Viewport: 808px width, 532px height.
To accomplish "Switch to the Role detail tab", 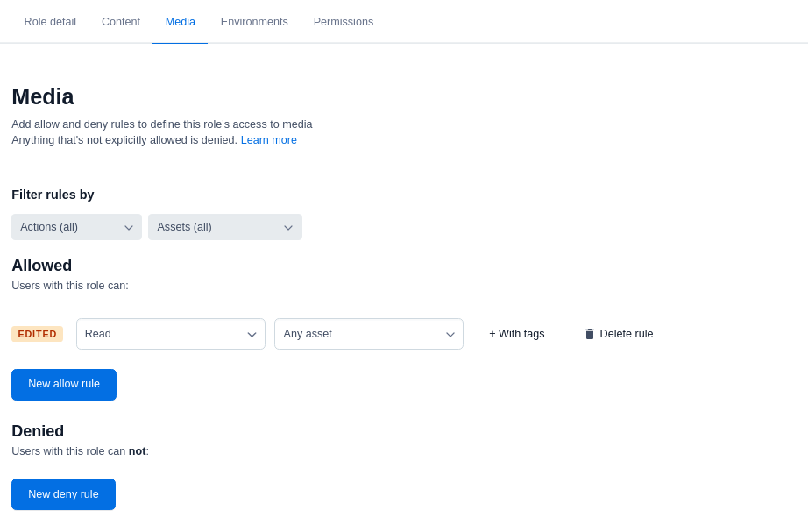I will point(50,22).
